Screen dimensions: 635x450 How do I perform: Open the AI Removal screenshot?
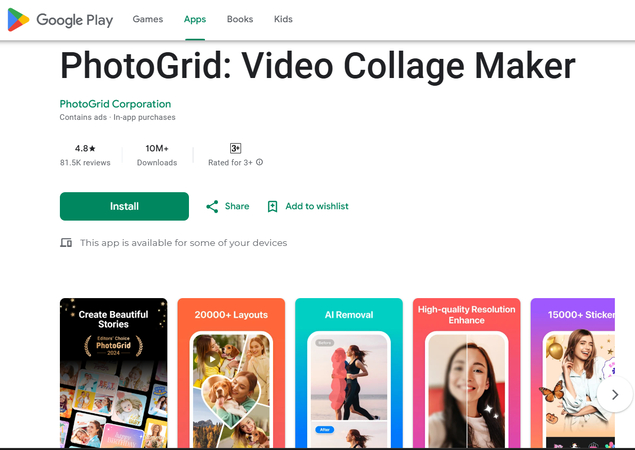349,373
